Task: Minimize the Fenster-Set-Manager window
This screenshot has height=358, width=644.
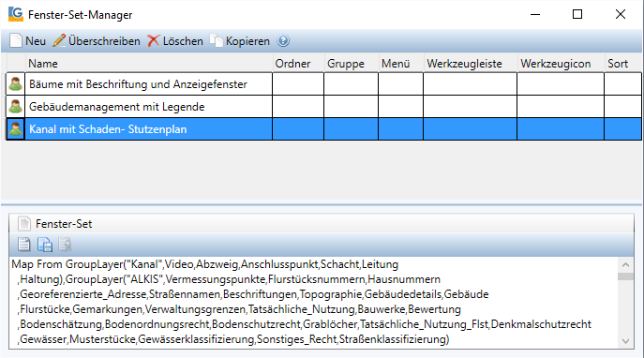Action: pos(535,14)
